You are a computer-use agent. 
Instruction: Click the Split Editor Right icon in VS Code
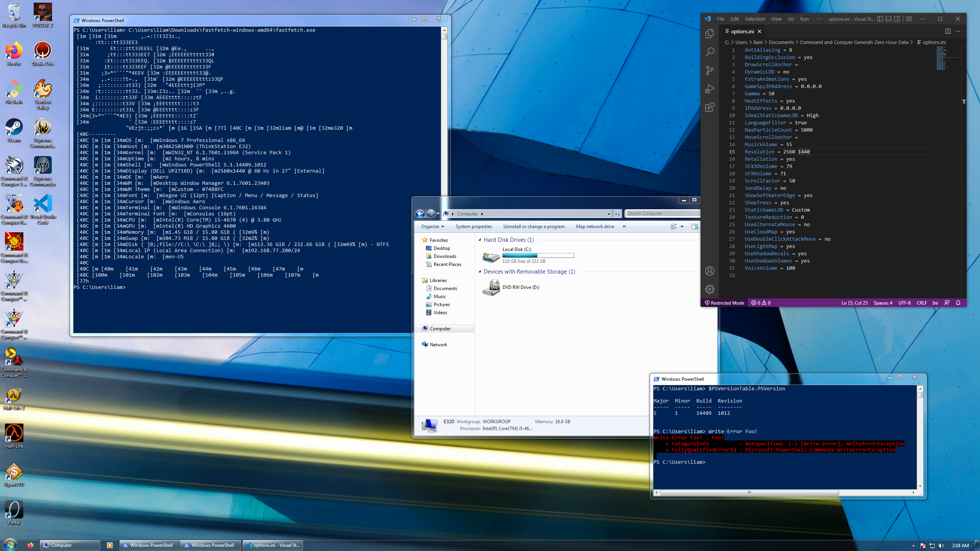pos(948,31)
